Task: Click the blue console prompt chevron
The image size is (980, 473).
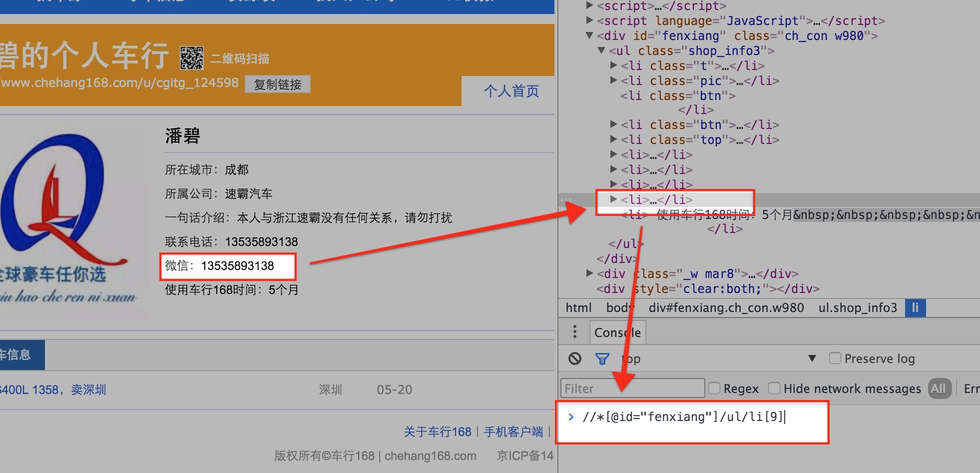Action: [x=571, y=417]
